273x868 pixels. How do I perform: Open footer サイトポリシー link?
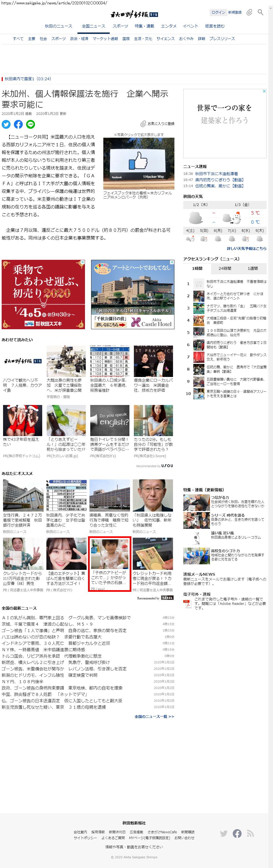tap(85, 838)
